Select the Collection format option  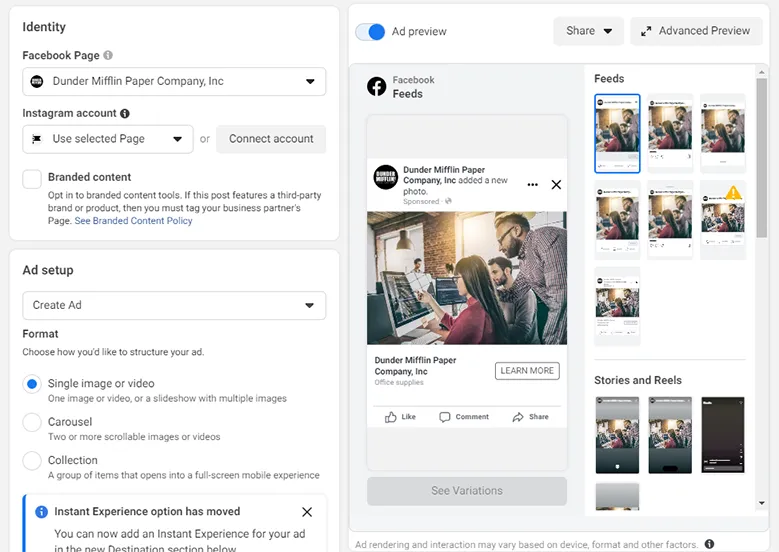(x=32, y=461)
